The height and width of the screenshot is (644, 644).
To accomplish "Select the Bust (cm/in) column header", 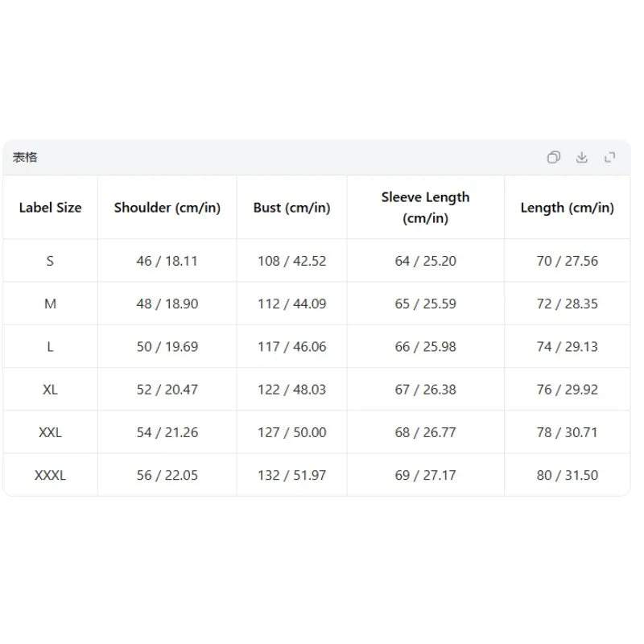I will coord(291,208).
